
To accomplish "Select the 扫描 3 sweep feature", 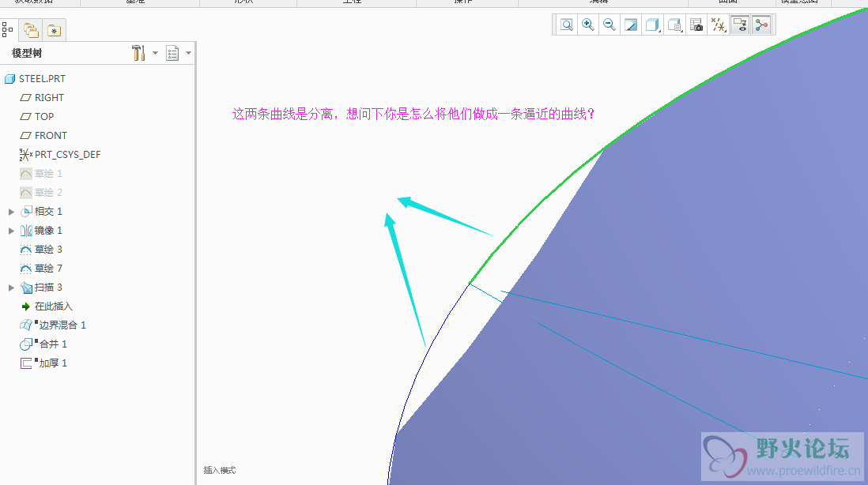I will tap(48, 288).
